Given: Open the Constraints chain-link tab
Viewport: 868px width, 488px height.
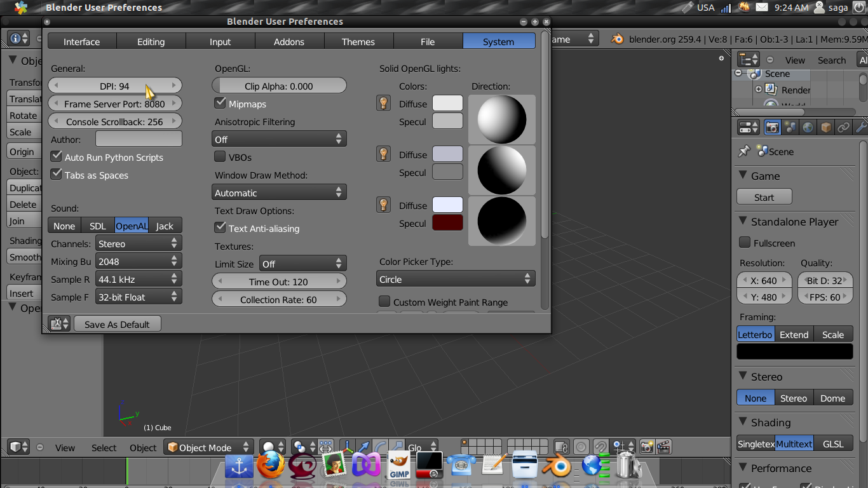Looking at the screenshot, I should pos(843,127).
